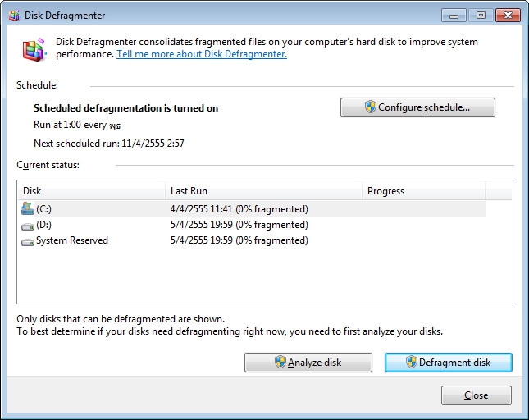Open Tell me more about Disk Defragmenter link
This screenshot has width=529, height=420.
pyautogui.click(x=202, y=55)
